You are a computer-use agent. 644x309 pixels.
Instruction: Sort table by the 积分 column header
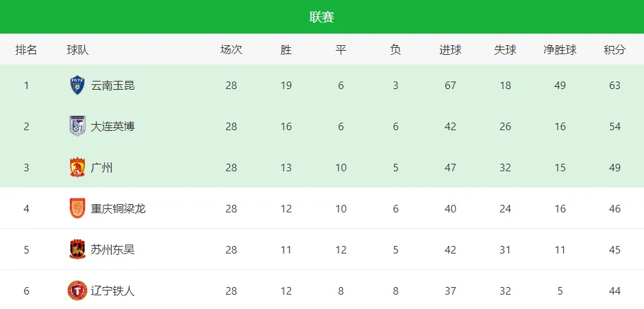pyautogui.click(x=615, y=50)
